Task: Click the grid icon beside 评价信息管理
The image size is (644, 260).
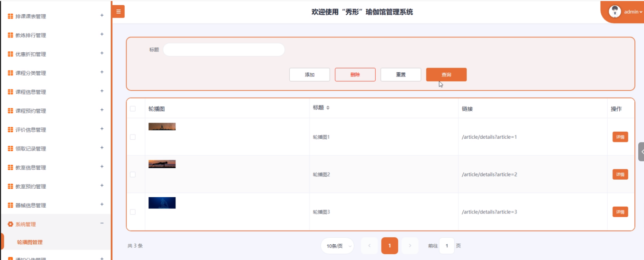Action: (x=10, y=130)
